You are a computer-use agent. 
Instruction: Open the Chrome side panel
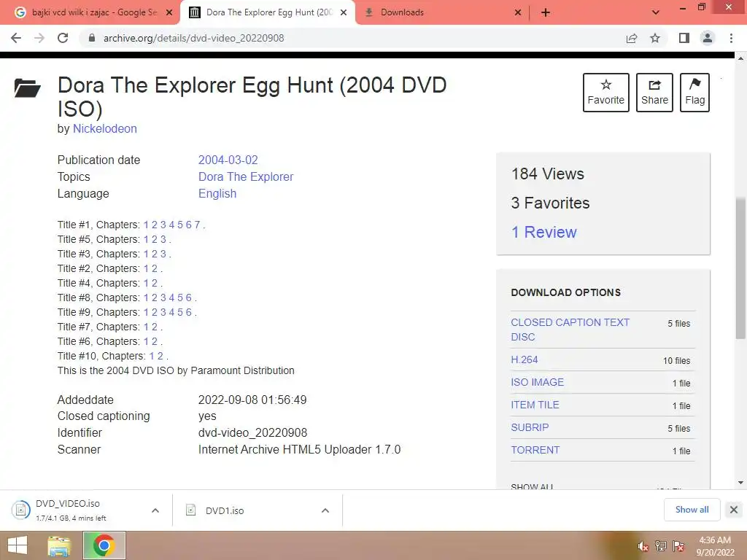tap(684, 38)
